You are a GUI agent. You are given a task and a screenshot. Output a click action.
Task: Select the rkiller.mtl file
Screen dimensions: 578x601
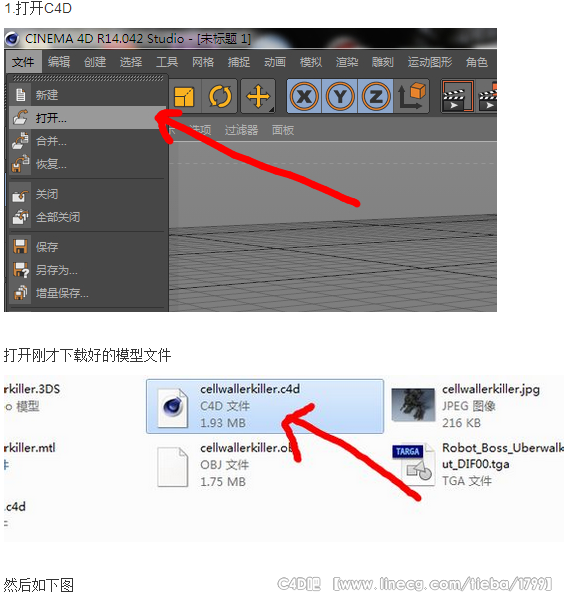coord(30,456)
